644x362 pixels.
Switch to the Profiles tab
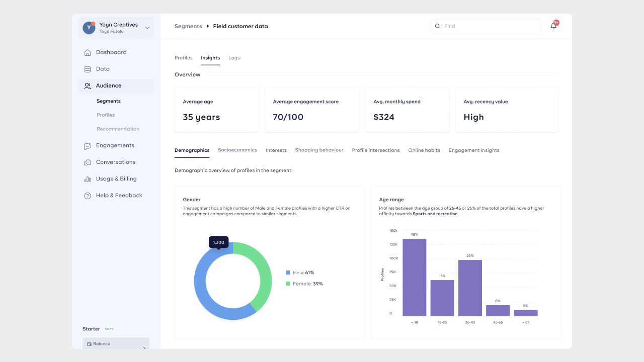click(184, 58)
